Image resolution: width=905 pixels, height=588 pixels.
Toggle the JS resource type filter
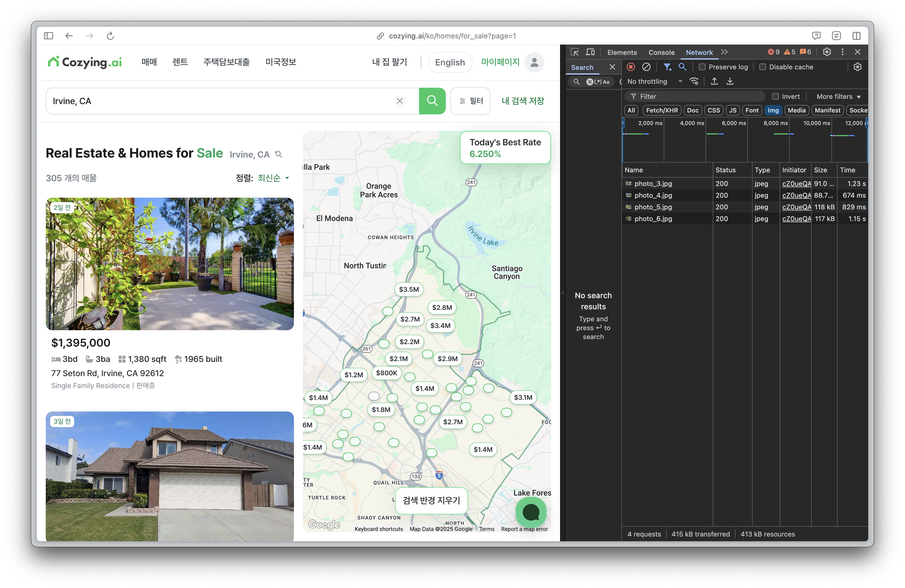tap(732, 110)
